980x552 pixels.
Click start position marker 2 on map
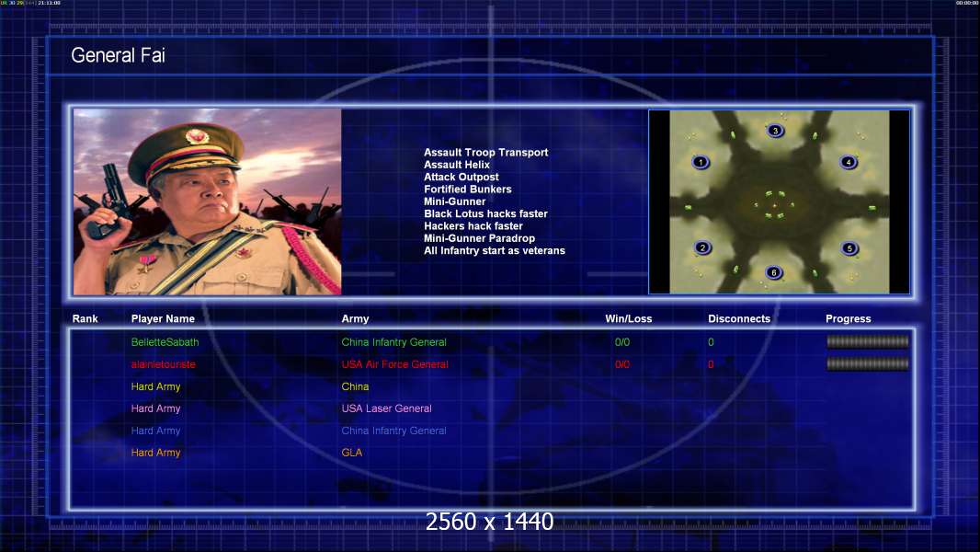click(x=702, y=247)
